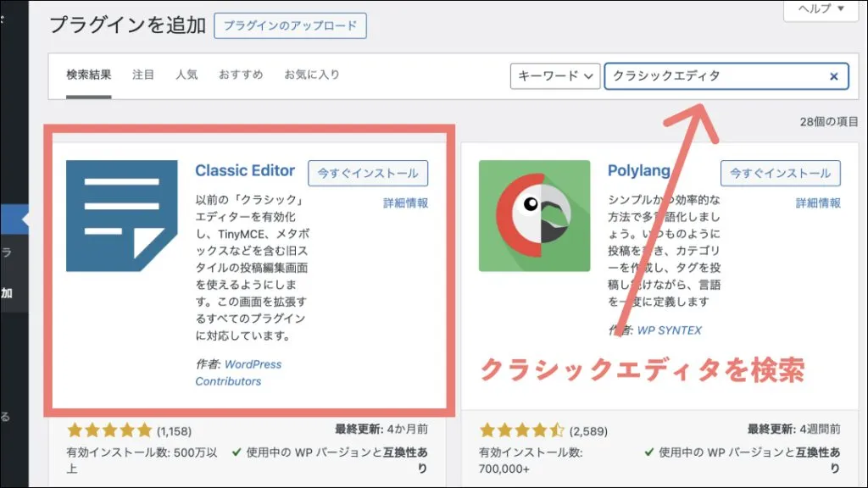Expand the ヘルプ help dropdown
Viewport: 868px width, 488px height.
[821, 9]
